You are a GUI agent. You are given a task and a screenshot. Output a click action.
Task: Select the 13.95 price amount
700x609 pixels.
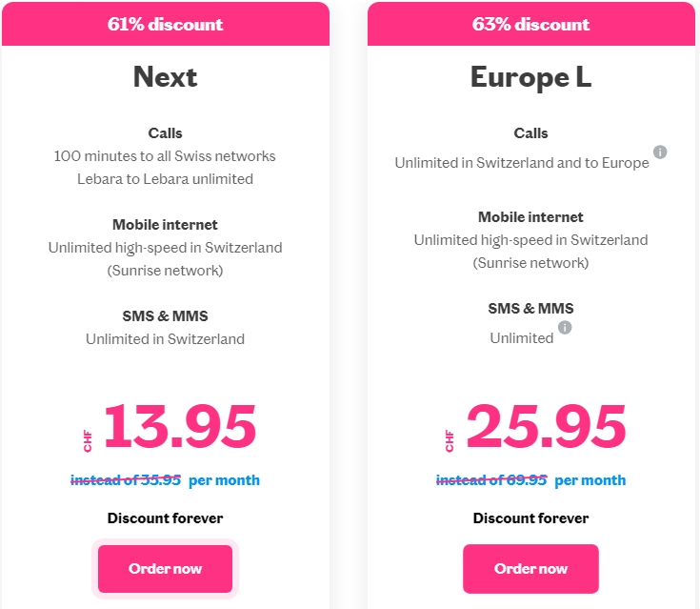coord(180,425)
